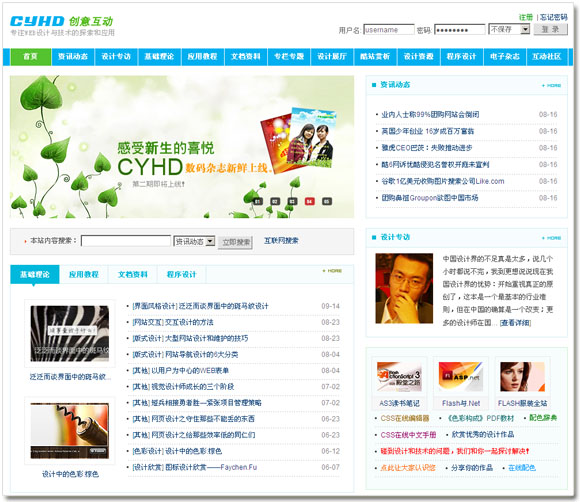
Task: Focus the 本站内容搜索 text box
Action: (126, 241)
